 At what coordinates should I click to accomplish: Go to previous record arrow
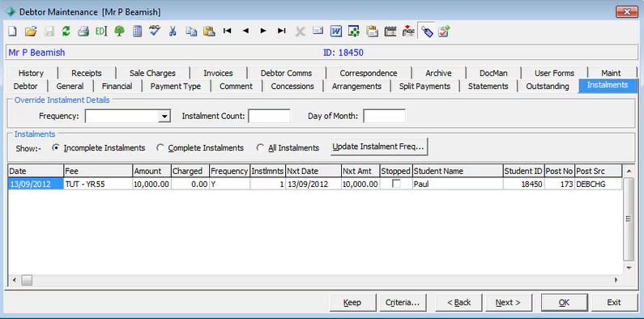tap(245, 31)
